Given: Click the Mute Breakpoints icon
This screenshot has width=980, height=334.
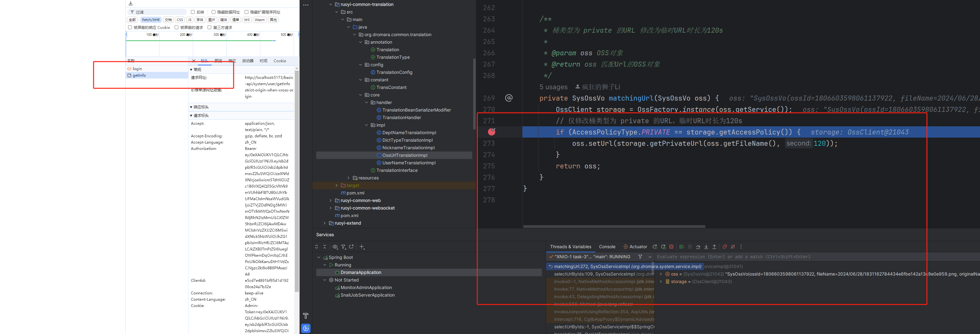Looking at the screenshot, I should tap(733, 247).
